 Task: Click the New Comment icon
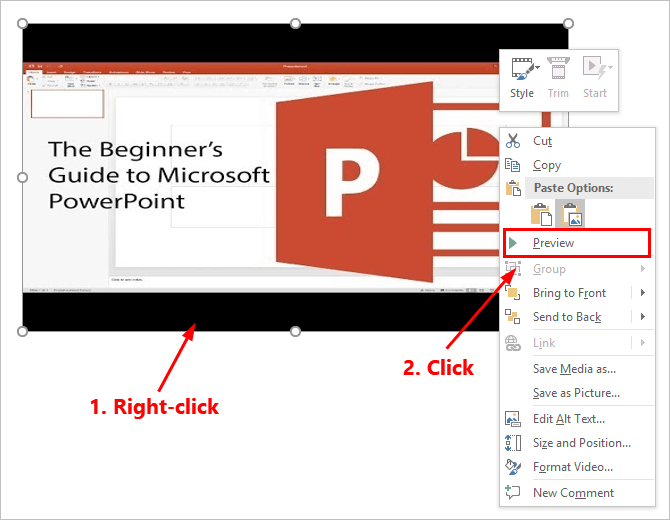click(513, 493)
